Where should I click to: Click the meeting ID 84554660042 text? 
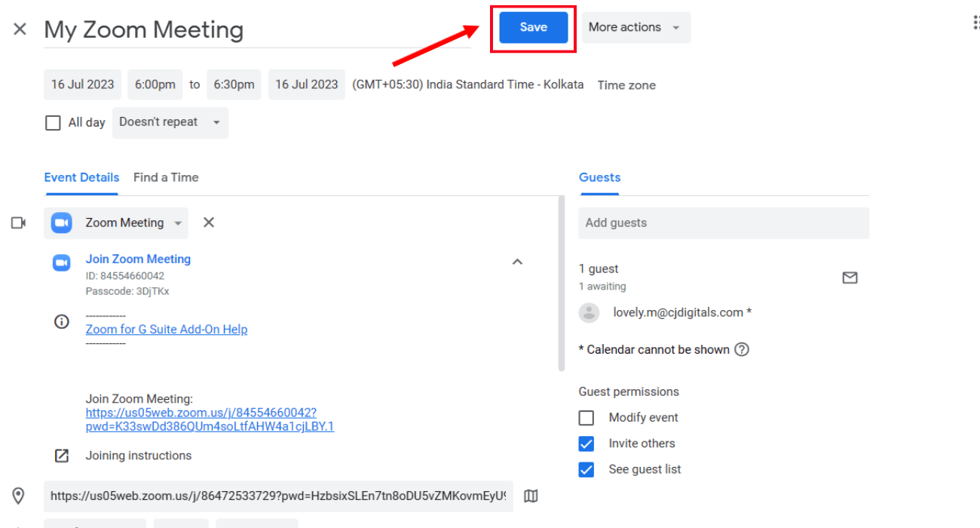125,276
